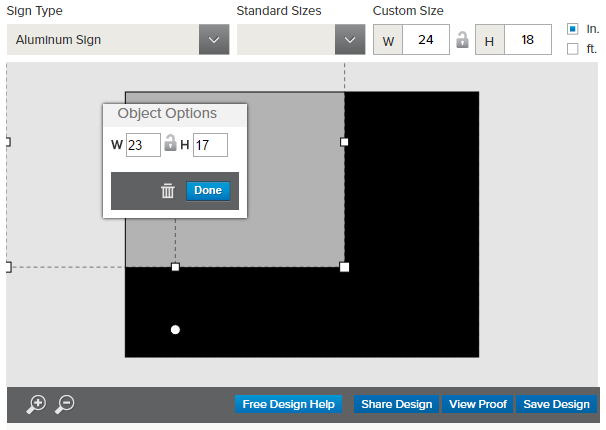The height and width of the screenshot is (430, 606).
Task: Click the white rotation handle dot
Action: point(176,329)
